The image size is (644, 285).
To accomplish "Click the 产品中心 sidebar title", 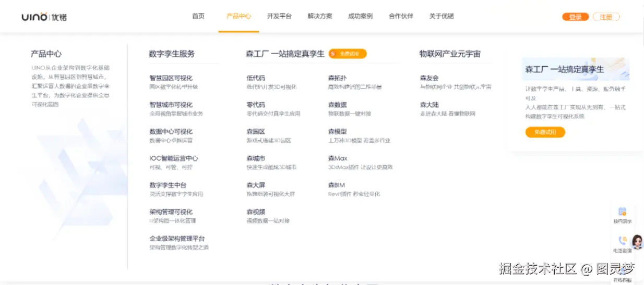I will pos(46,54).
